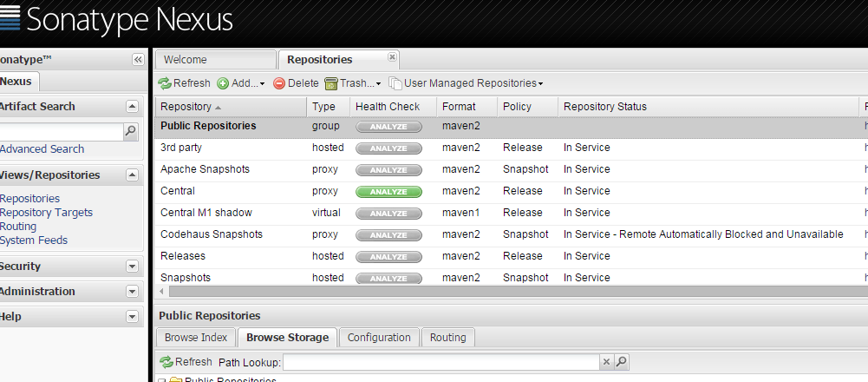Image resolution: width=868 pixels, height=382 pixels.
Task: Analyze the Apache Snapshots repository
Action: (388, 170)
